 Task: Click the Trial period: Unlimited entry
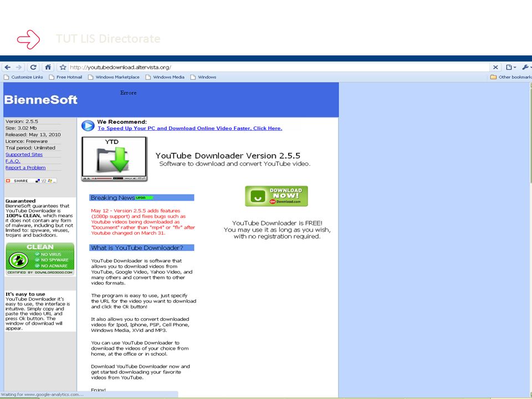(30, 147)
